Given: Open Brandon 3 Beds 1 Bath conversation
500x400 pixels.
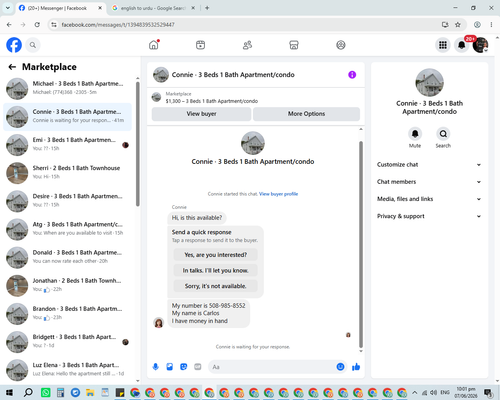Looking at the screenshot, I should pos(68,314).
